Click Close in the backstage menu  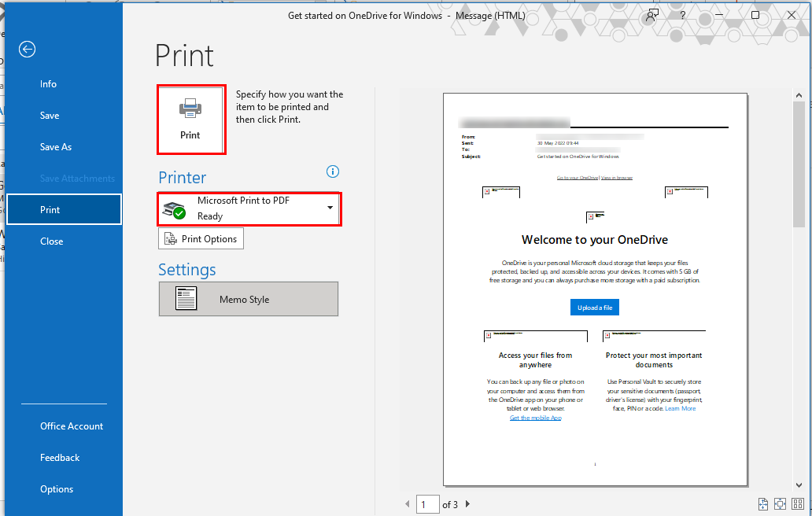point(52,241)
